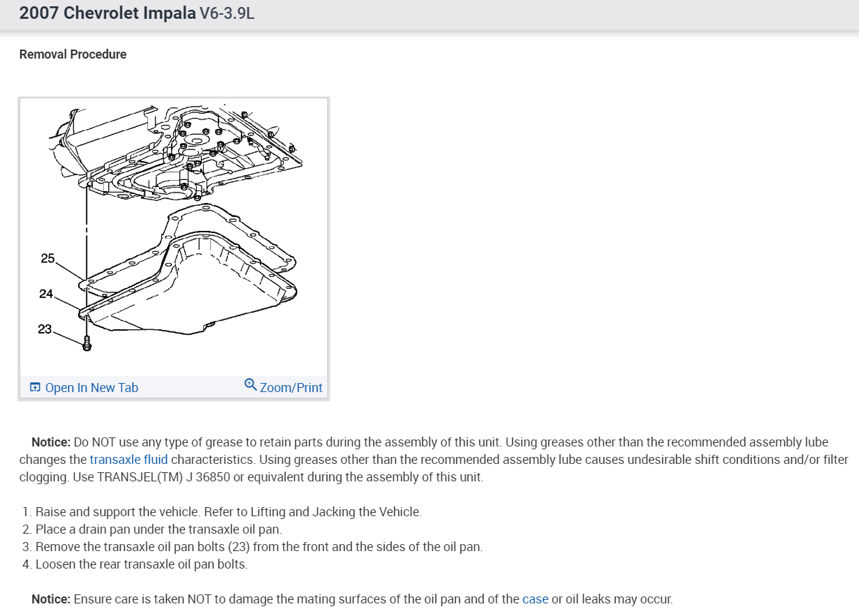The height and width of the screenshot is (616, 859).
Task: Click the Open In New Tab icon
Action: click(35, 388)
